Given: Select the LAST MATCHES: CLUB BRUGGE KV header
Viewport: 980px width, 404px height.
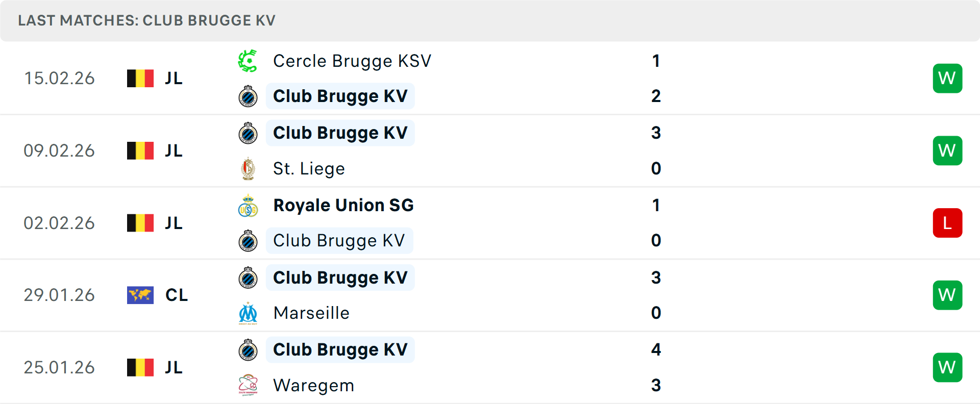Looking at the screenshot, I should point(146,20).
